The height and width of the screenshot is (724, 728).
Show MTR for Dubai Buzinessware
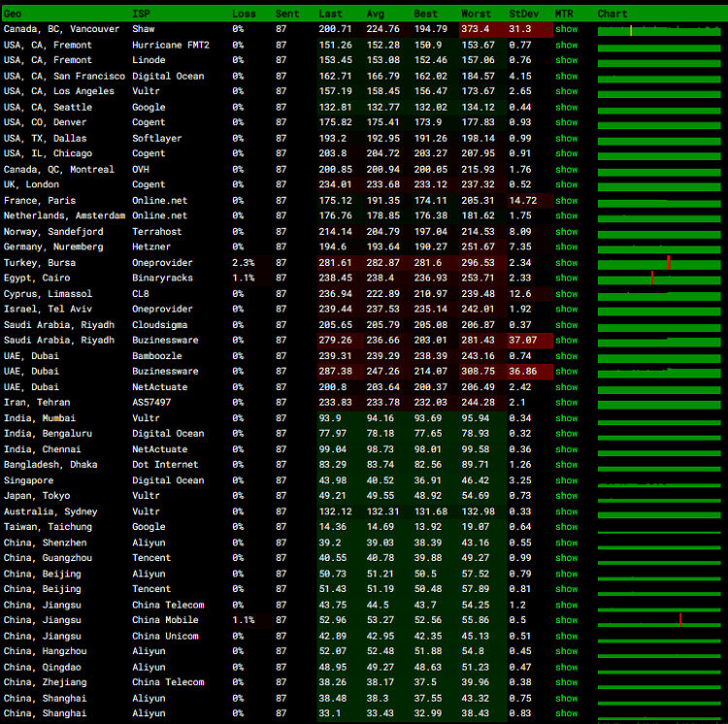coord(567,371)
